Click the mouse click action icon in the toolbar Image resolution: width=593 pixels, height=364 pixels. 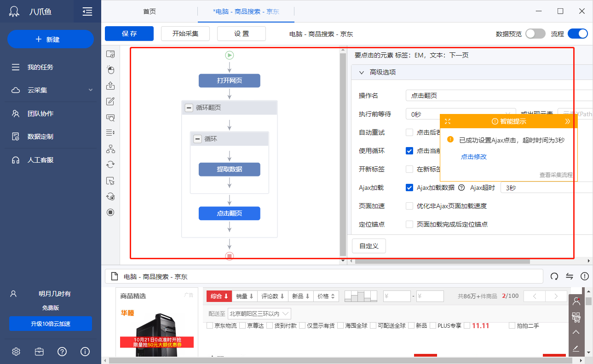click(110, 69)
